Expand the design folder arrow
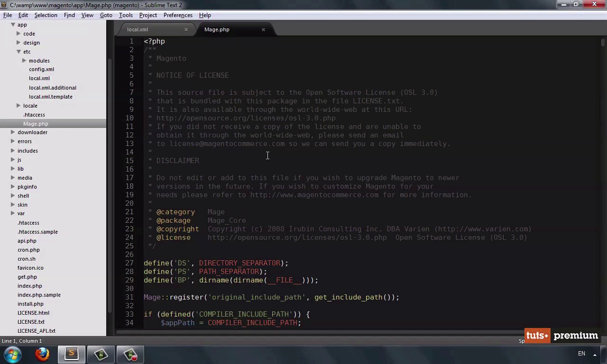The height and width of the screenshot is (364, 607). pos(18,43)
